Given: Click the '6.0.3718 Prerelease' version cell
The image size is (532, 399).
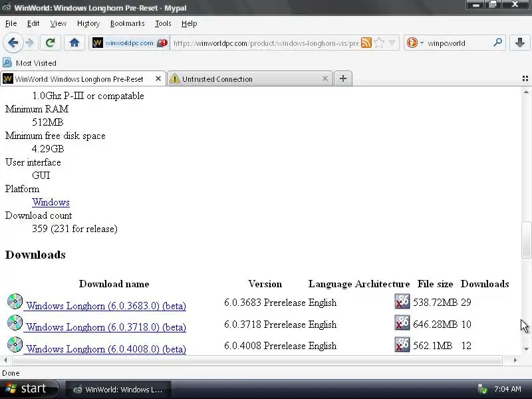Looking at the screenshot, I should 265,325.
